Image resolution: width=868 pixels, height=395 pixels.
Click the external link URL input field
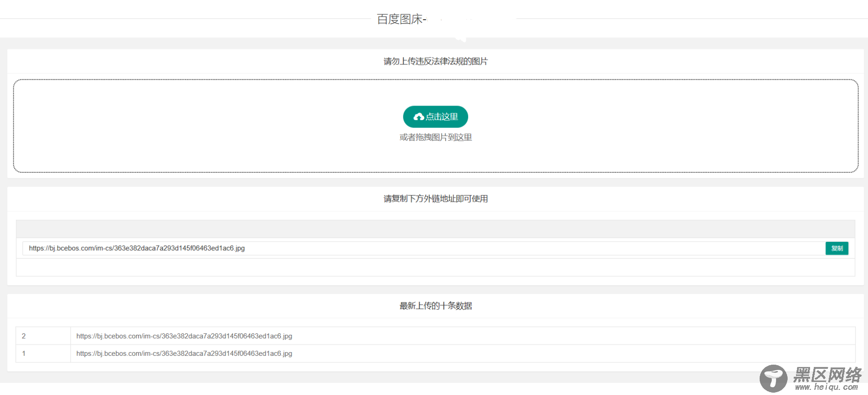pos(424,248)
